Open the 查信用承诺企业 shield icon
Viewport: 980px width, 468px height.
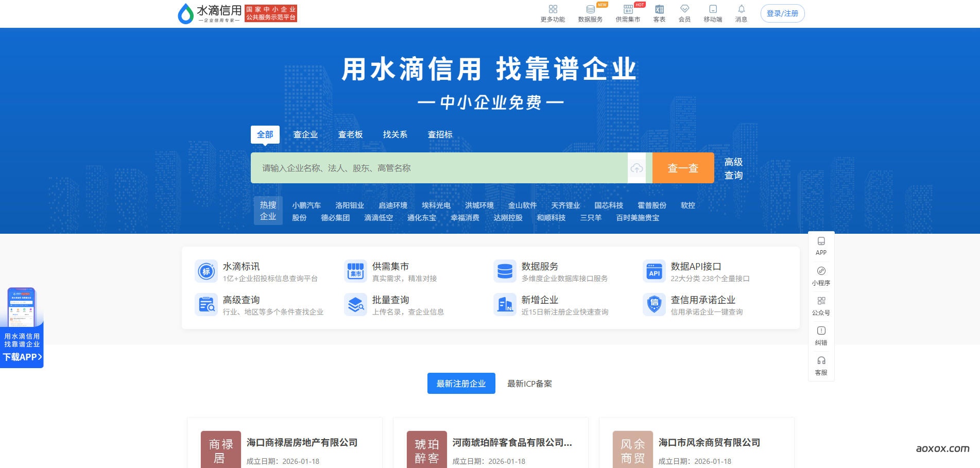654,304
